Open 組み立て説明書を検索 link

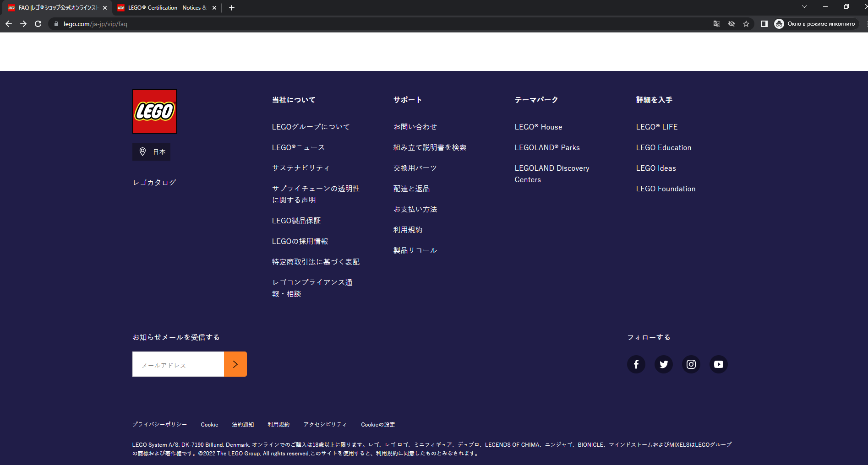(430, 147)
